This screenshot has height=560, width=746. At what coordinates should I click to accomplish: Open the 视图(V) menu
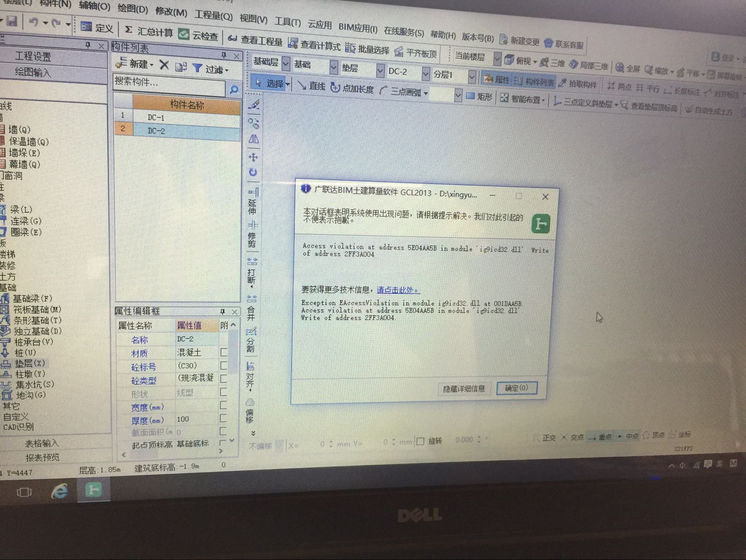pos(253,18)
